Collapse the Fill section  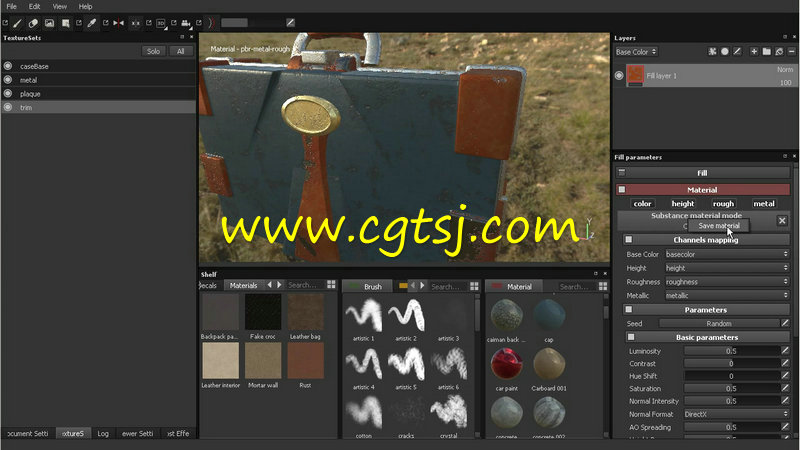(x=622, y=172)
